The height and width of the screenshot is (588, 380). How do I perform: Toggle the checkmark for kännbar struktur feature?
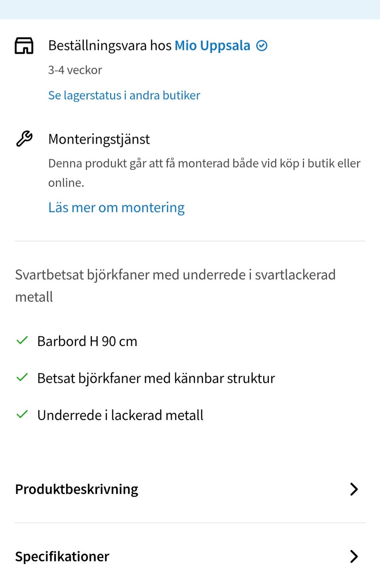21,377
